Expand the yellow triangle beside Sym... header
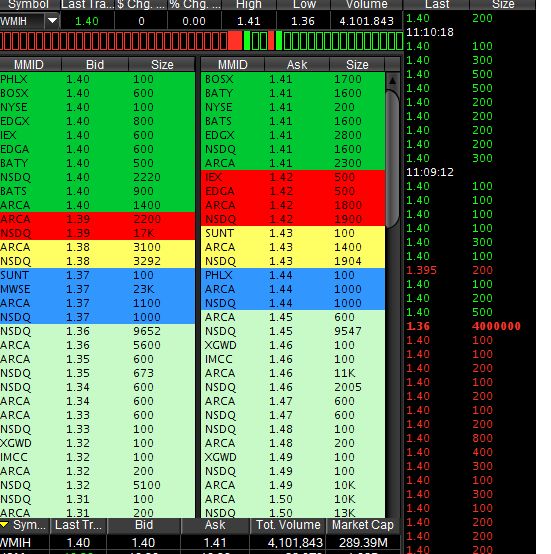 point(4,525)
